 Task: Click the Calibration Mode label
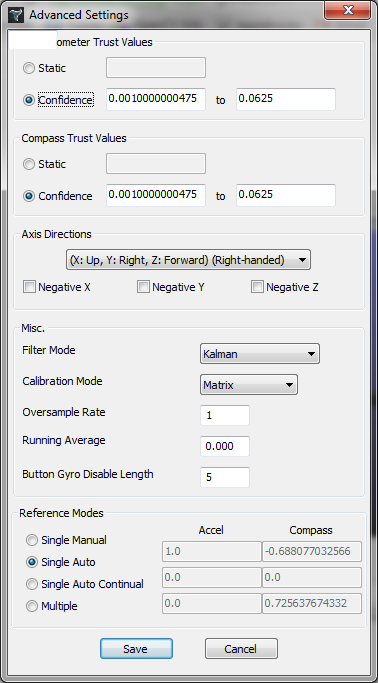[x=62, y=381]
